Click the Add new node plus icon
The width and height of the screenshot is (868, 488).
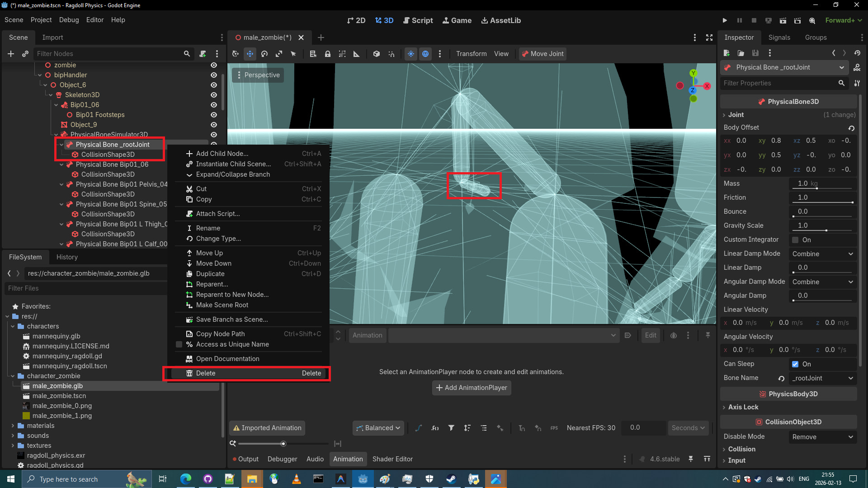pyautogui.click(x=11, y=54)
